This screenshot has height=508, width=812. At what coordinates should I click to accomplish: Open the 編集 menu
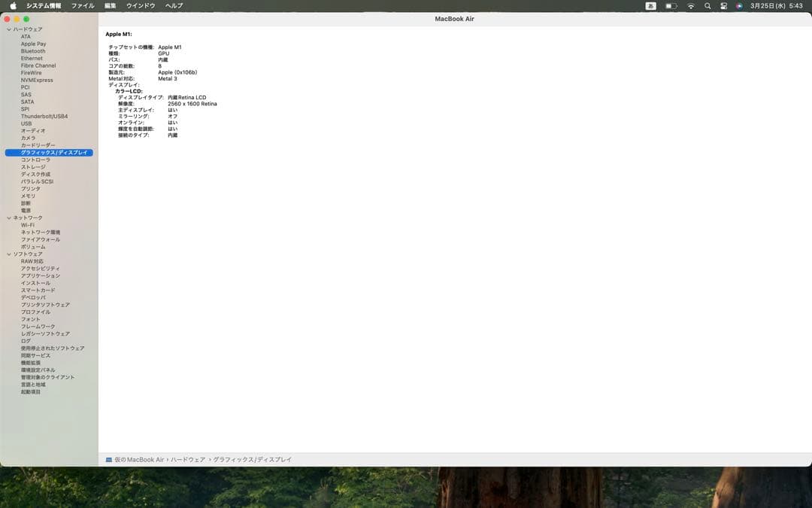111,6
